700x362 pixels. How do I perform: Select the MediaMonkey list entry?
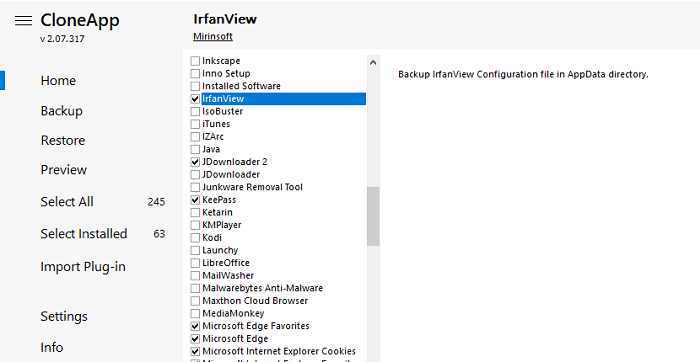pos(233,313)
